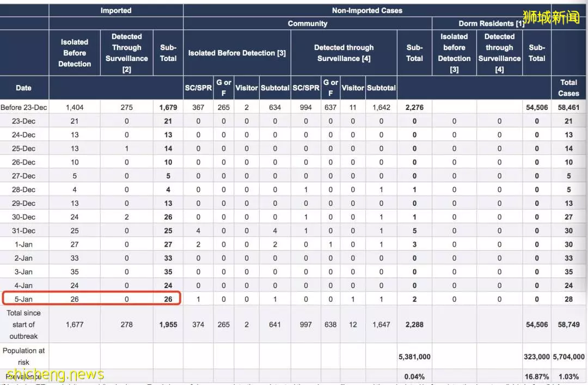Select the "5-Jan" date cell

(x=23, y=299)
